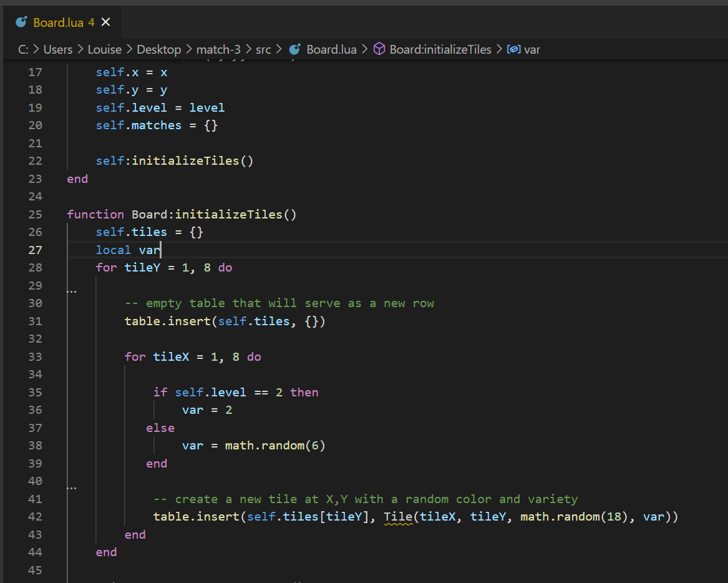Screen dimensions: 728x583
Task: Open the 'src' breadcrumb folder
Action: [x=263, y=49]
